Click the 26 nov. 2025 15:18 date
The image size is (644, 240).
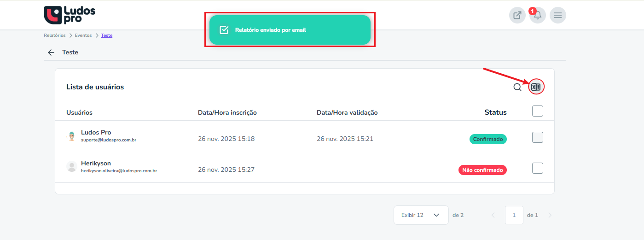(x=226, y=139)
